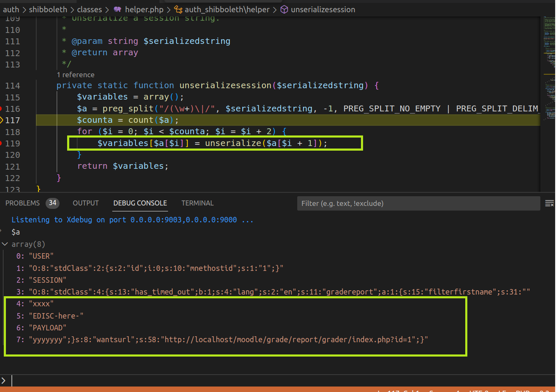The height and width of the screenshot is (392, 556).
Task: Click '@param string $serializedstring' comment line
Action: [151, 41]
